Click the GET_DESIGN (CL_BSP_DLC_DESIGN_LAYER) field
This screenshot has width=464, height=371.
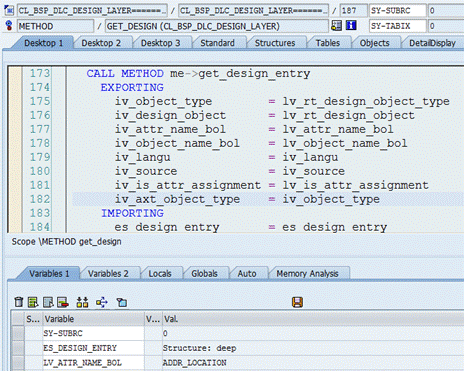(217, 26)
